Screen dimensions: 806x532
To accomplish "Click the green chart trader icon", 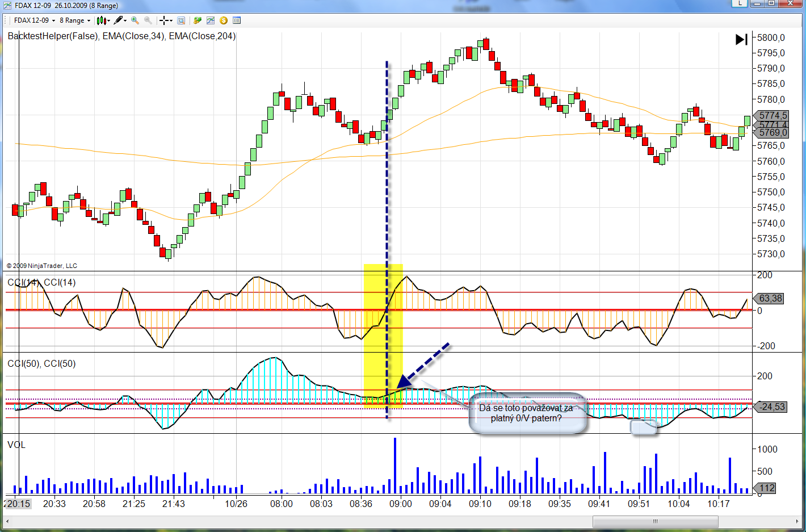I will click(x=198, y=20).
